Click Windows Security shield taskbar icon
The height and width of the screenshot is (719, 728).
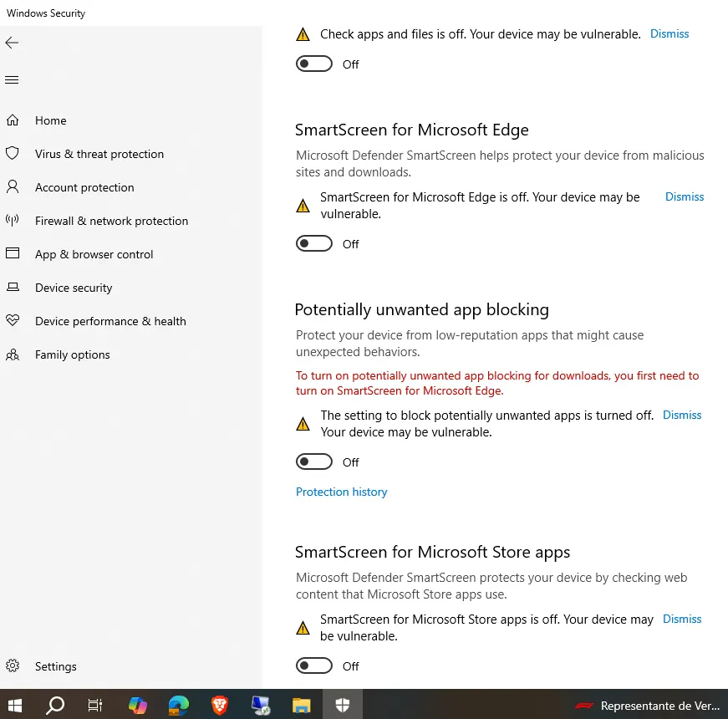(342, 706)
